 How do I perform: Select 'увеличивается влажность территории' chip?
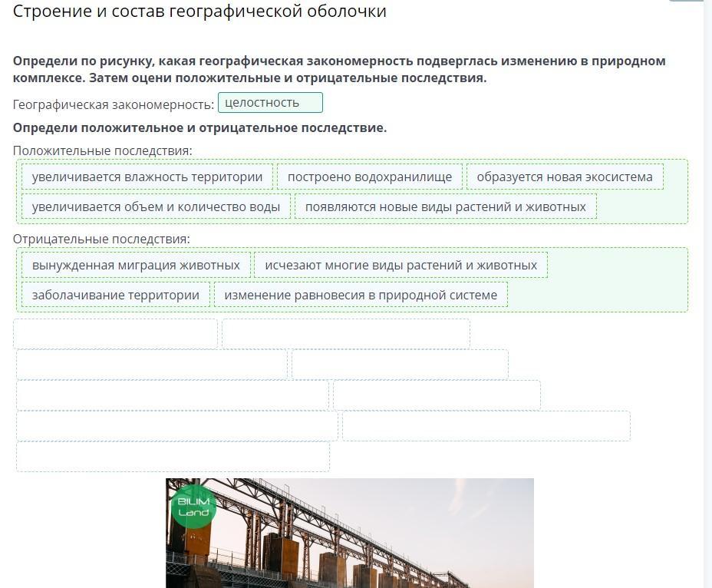pos(147,177)
